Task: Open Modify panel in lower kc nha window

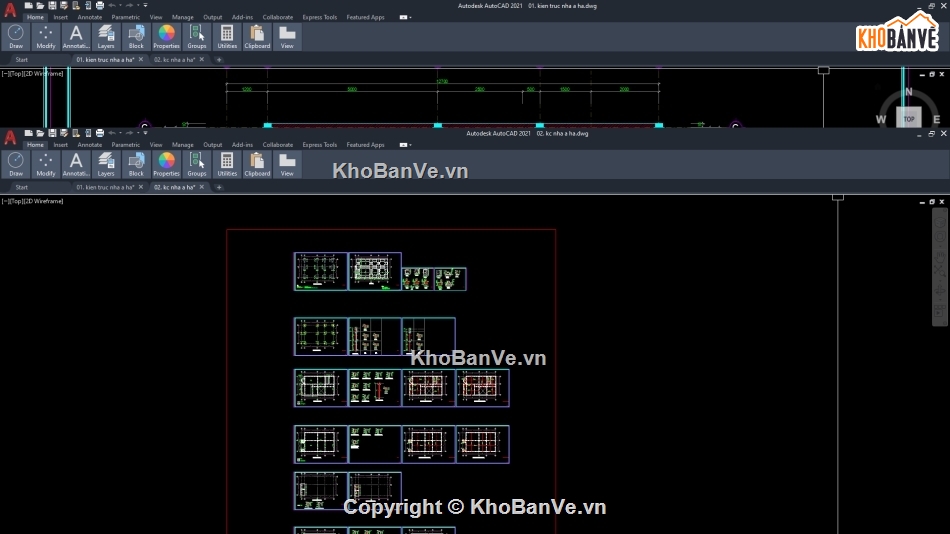Action: [x=45, y=164]
